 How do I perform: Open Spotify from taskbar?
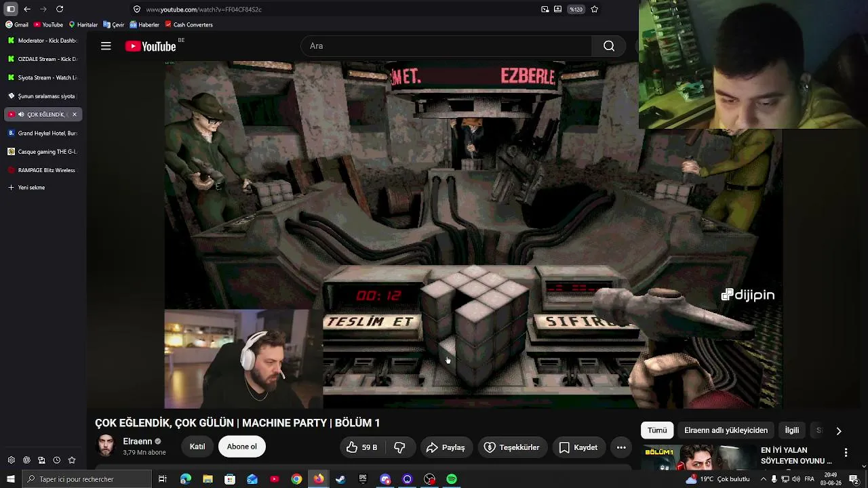[452, 479]
